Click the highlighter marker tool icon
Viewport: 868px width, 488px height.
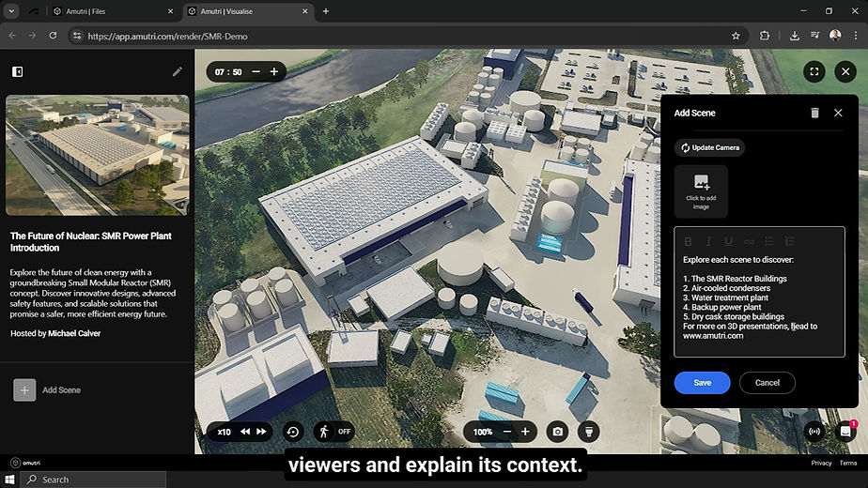click(589, 432)
